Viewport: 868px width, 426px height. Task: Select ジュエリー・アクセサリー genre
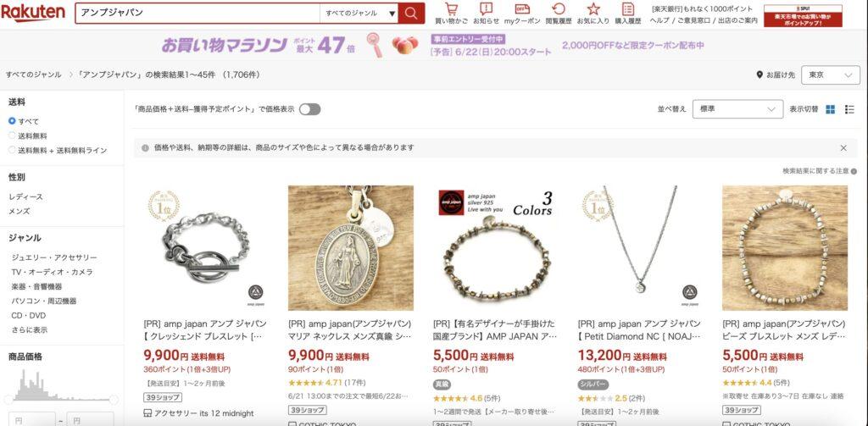(54, 257)
